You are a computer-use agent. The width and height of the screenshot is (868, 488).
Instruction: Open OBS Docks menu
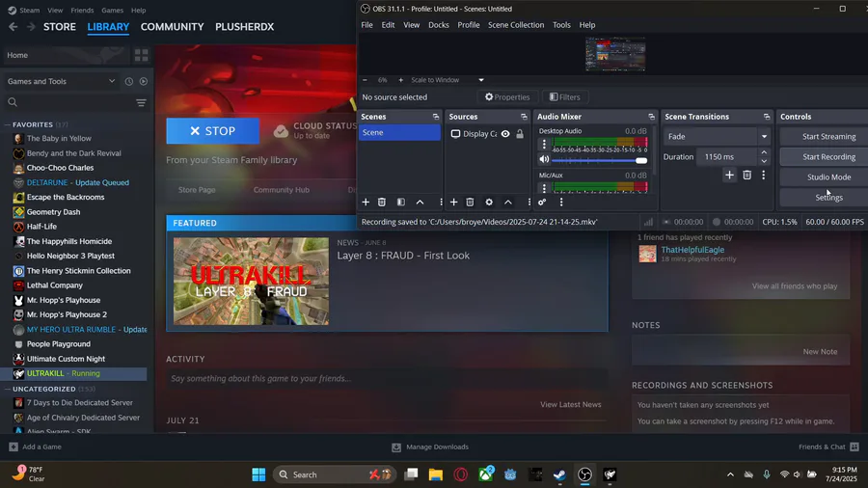(x=439, y=25)
